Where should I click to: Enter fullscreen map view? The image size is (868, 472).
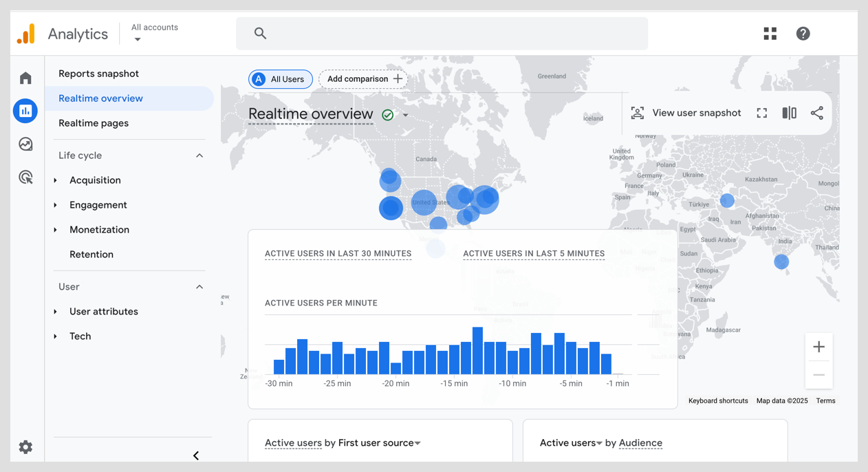pos(761,113)
